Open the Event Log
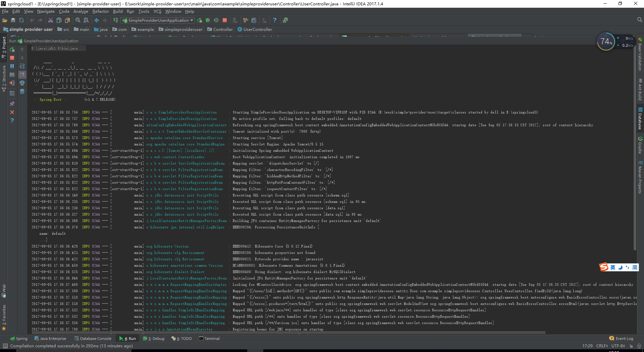This screenshot has height=352, width=644. (x=621, y=339)
